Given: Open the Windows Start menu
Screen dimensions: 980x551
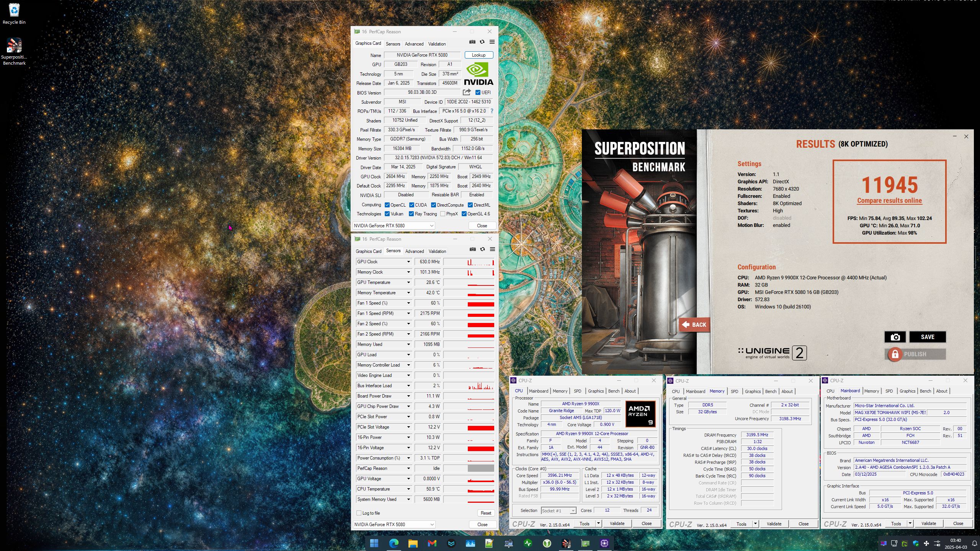Looking at the screenshot, I should click(374, 543).
